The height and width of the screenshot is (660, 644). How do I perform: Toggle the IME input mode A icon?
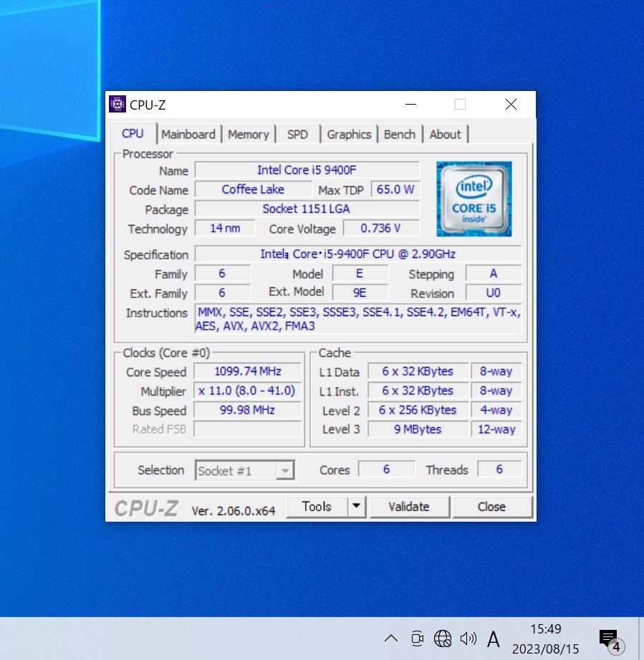pos(494,639)
